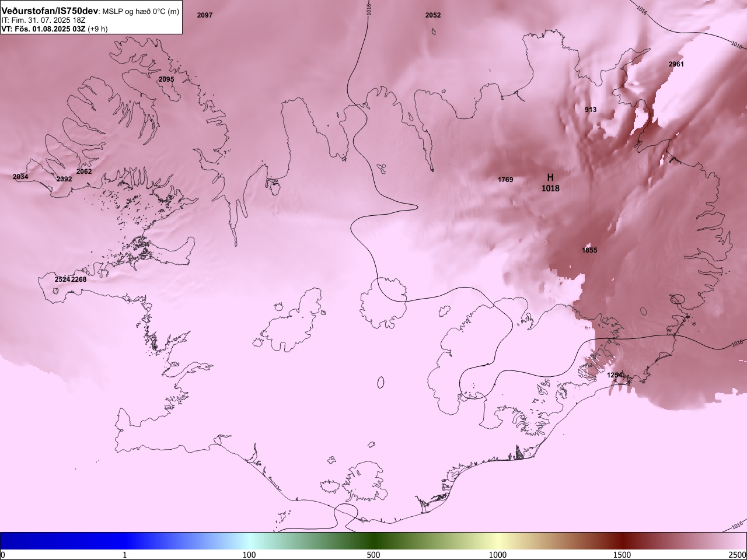The width and height of the screenshot is (747, 560).
Task: Click the low freezing level value 913
Action: pyautogui.click(x=591, y=110)
